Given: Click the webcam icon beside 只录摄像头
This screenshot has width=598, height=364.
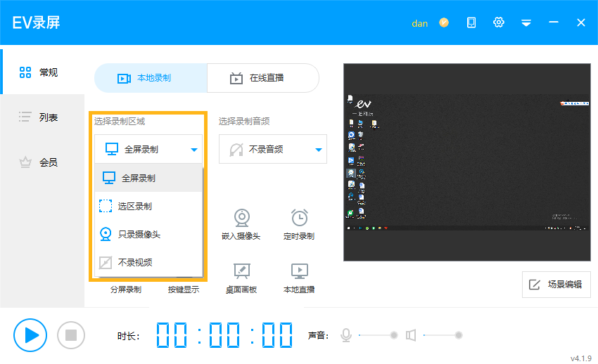Looking at the screenshot, I should coord(106,234).
